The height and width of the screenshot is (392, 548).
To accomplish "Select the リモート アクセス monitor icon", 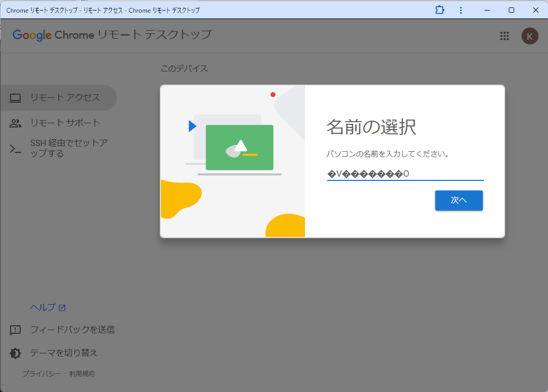I will (15, 97).
